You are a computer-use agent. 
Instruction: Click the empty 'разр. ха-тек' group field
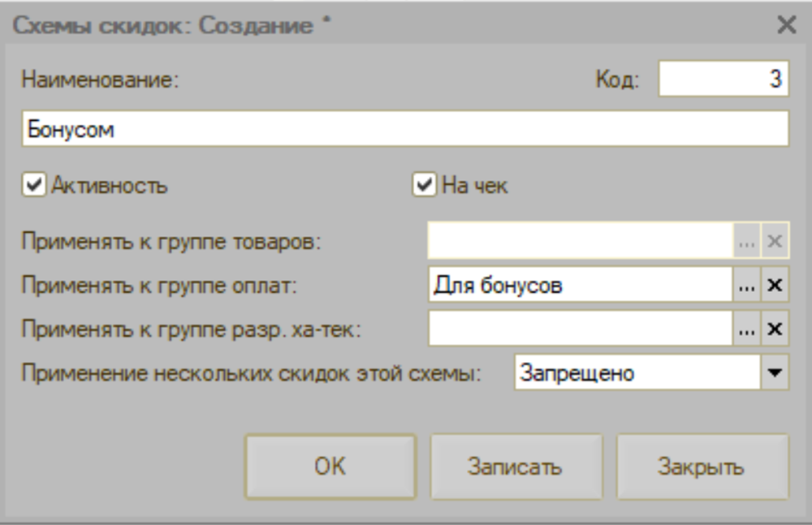point(581,329)
